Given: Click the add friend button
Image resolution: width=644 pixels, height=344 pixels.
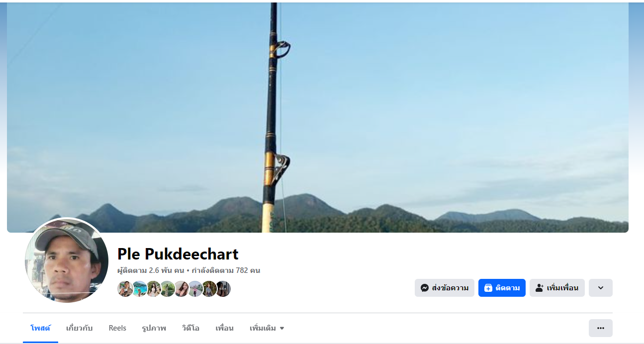Looking at the screenshot, I should pyautogui.click(x=557, y=288).
